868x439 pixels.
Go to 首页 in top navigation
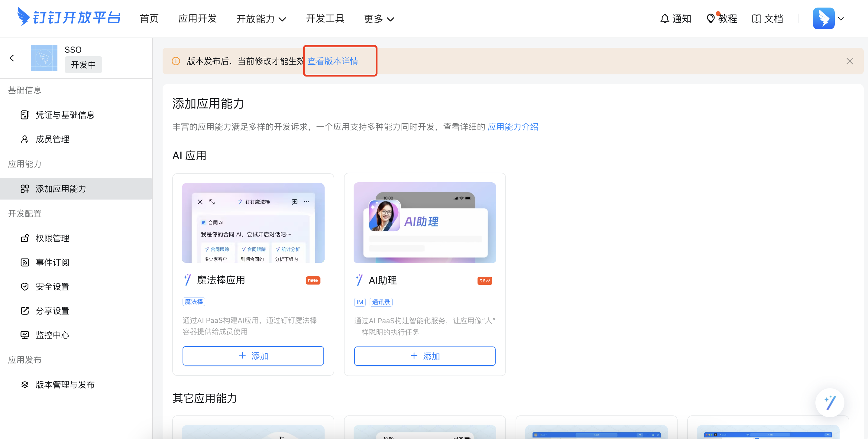[149, 18]
